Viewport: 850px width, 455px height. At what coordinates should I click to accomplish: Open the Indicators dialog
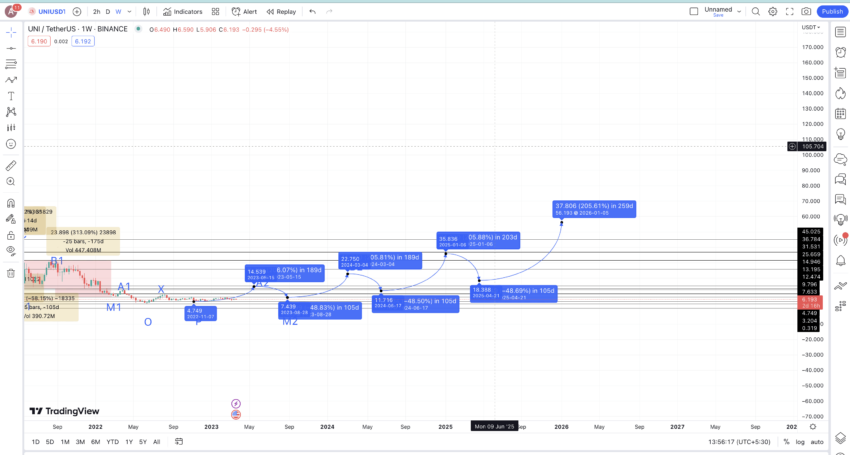[x=182, y=11]
